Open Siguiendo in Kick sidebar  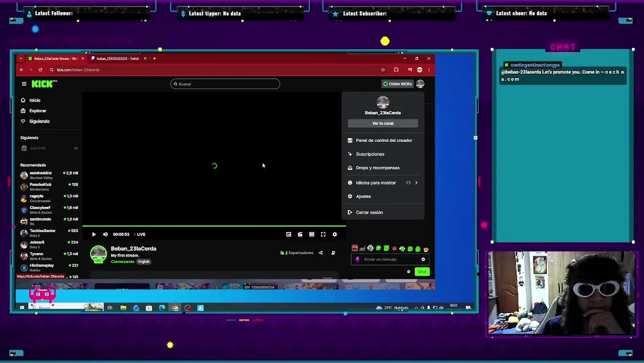[x=35, y=122]
